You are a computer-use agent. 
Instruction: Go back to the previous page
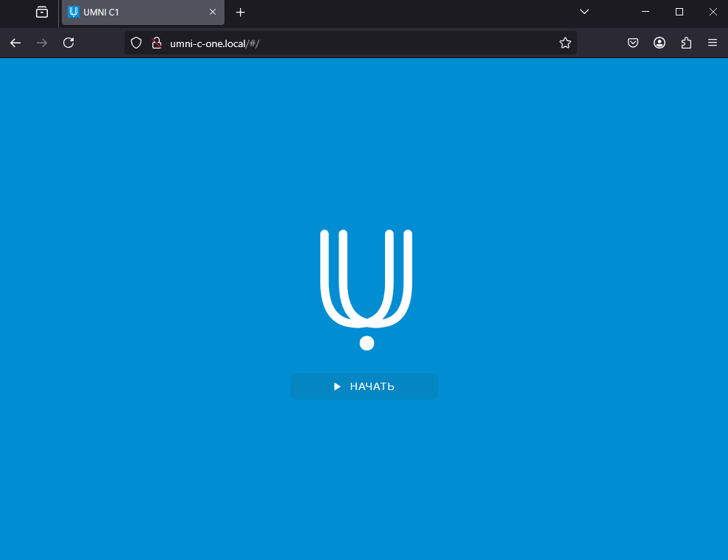(x=15, y=43)
